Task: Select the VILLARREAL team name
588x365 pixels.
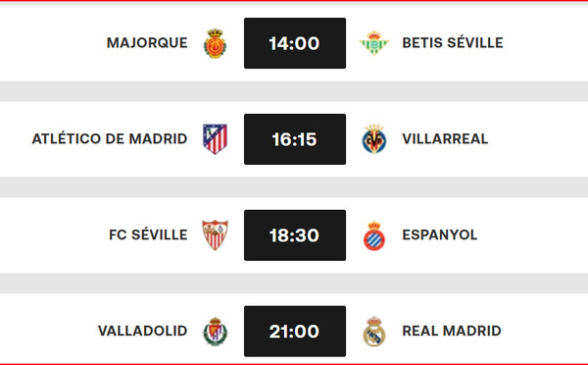Action: pyautogui.click(x=445, y=139)
